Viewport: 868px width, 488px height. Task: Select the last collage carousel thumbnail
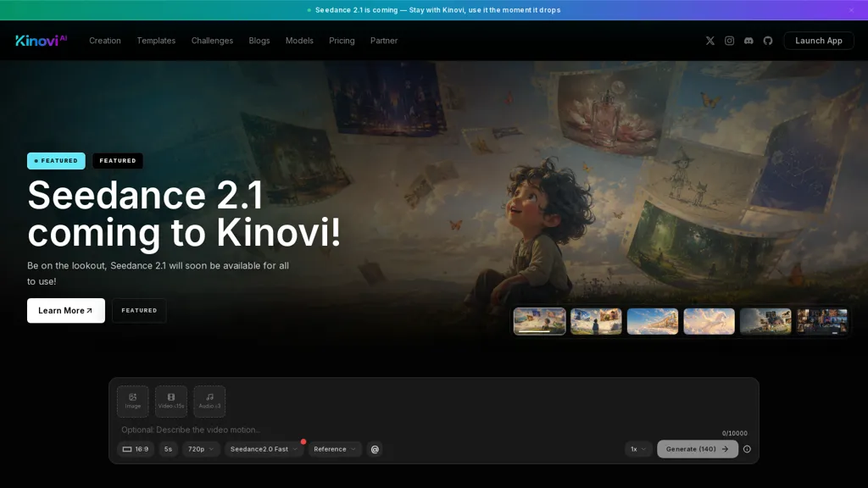point(822,321)
